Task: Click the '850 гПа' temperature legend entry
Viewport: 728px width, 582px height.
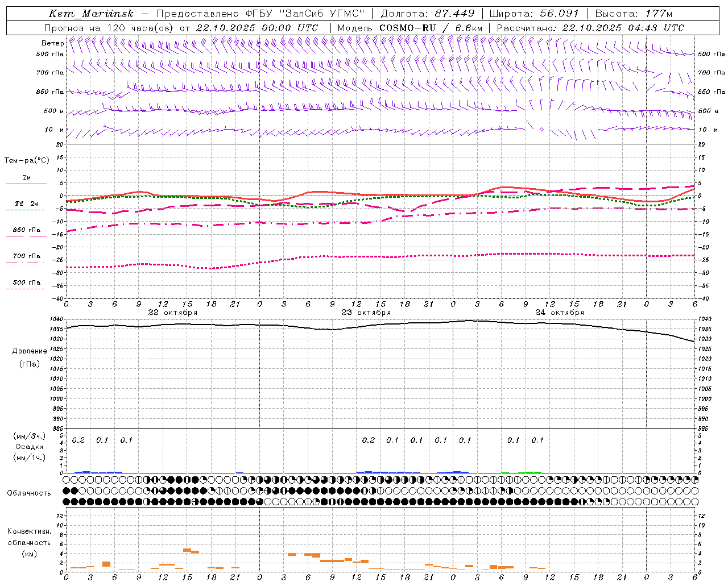Action: (27, 230)
